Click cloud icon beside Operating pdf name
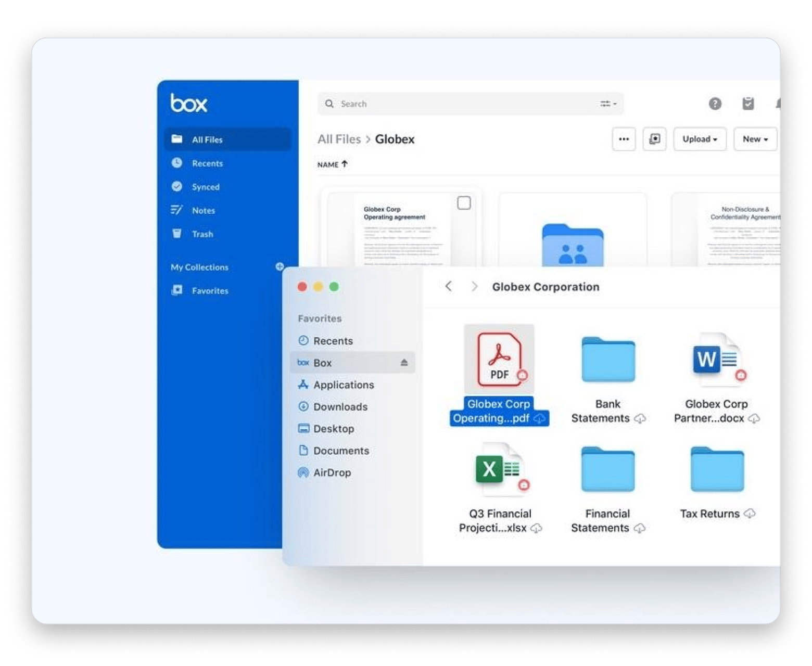Viewport: 812px width, 666px height. [539, 418]
